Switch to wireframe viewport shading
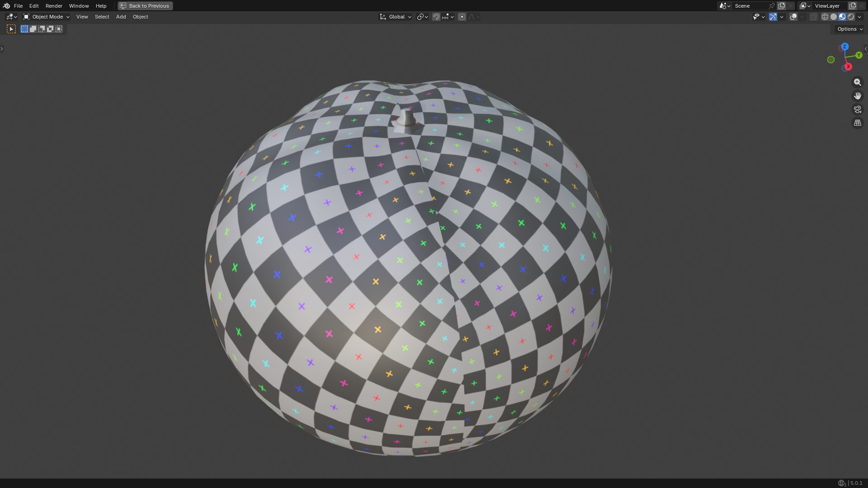868x488 pixels. coord(825,17)
